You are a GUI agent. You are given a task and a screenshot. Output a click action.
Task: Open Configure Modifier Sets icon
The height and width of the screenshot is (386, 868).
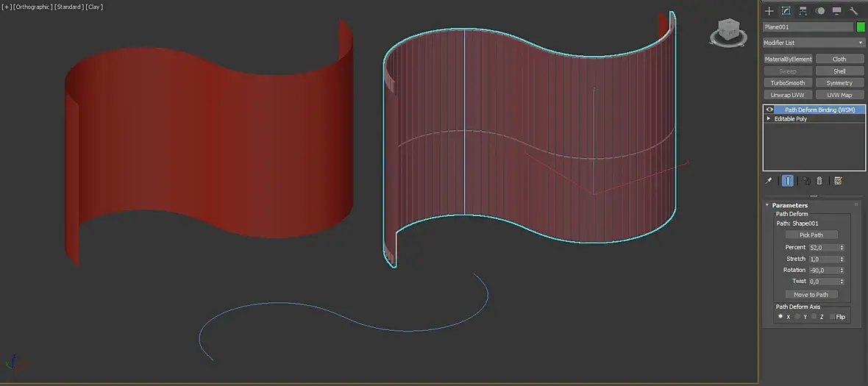pos(838,181)
